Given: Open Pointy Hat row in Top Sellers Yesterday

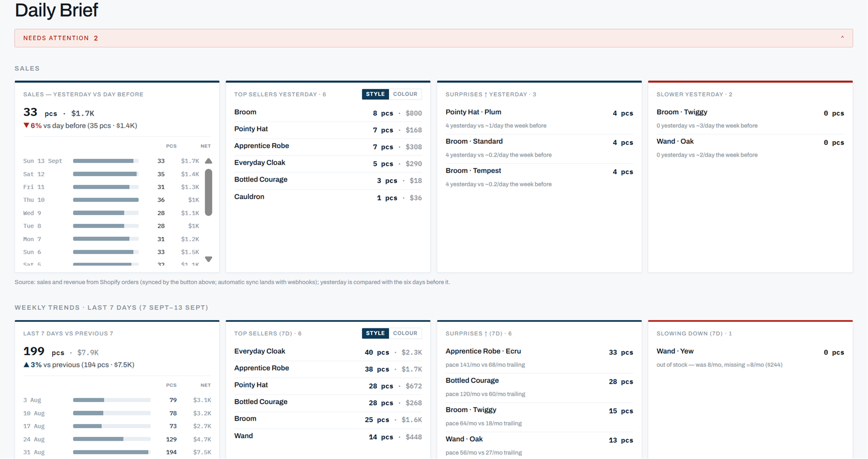Looking at the screenshot, I should (x=328, y=130).
